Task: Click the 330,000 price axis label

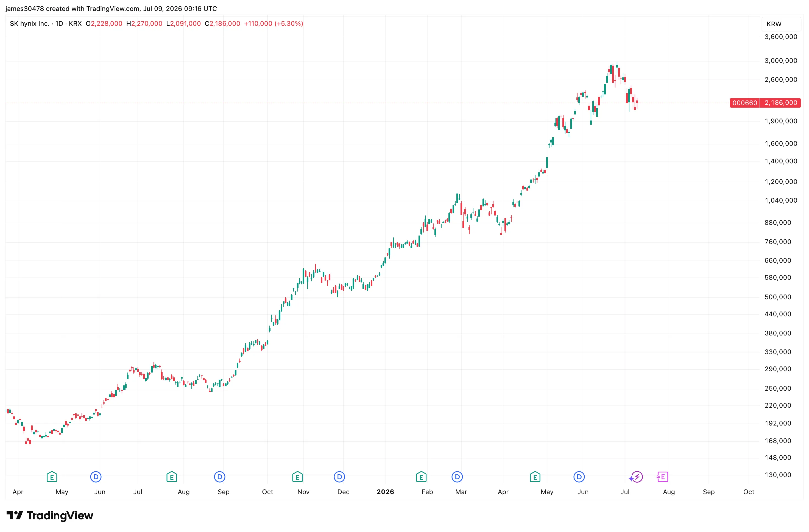Action: 778,352
